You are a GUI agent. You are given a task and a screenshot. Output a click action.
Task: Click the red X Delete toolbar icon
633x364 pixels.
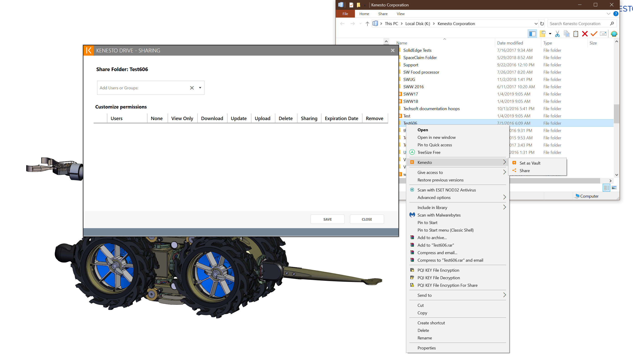[584, 34]
